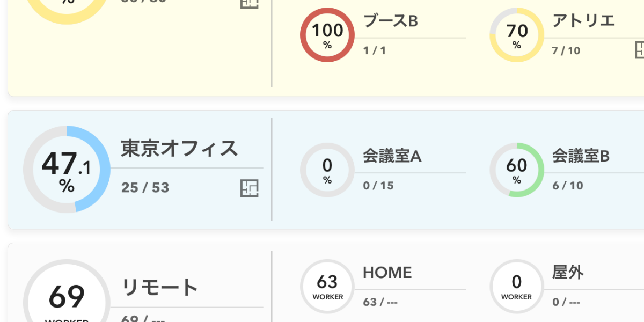644x322 pixels.
Task: Open the アトリエ room label
Action: click(584, 21)
